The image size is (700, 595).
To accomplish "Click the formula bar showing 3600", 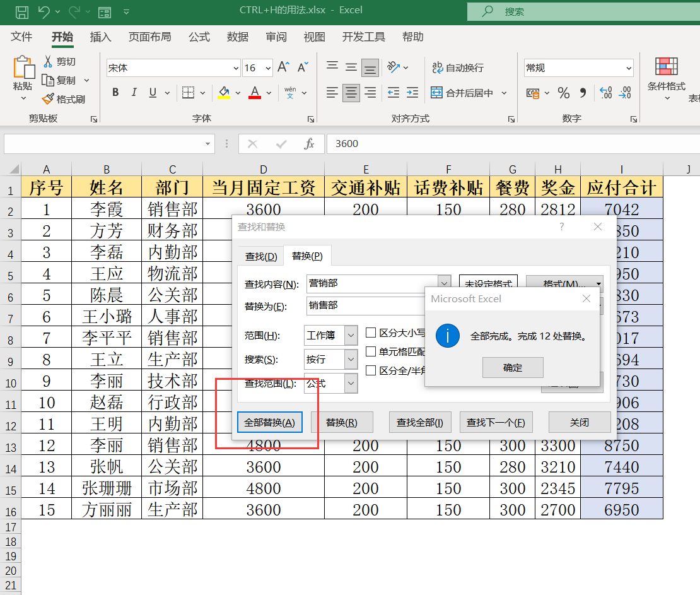I will point(513,144).
